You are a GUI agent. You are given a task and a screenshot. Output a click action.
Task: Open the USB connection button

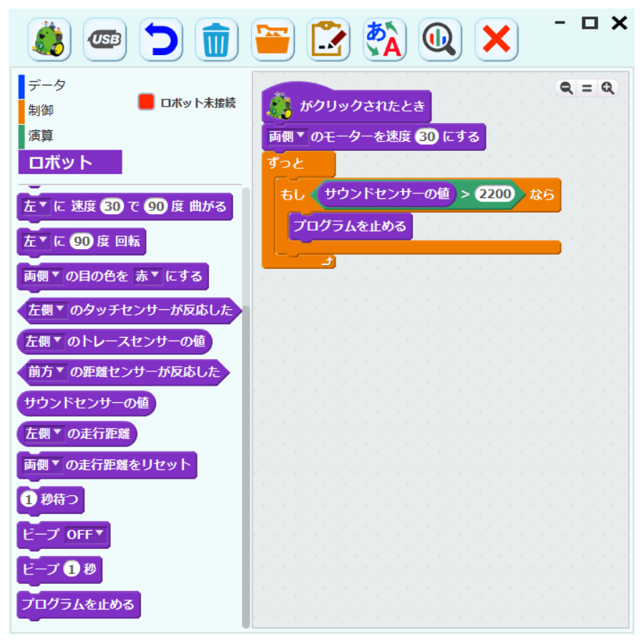tap(104, 39)
